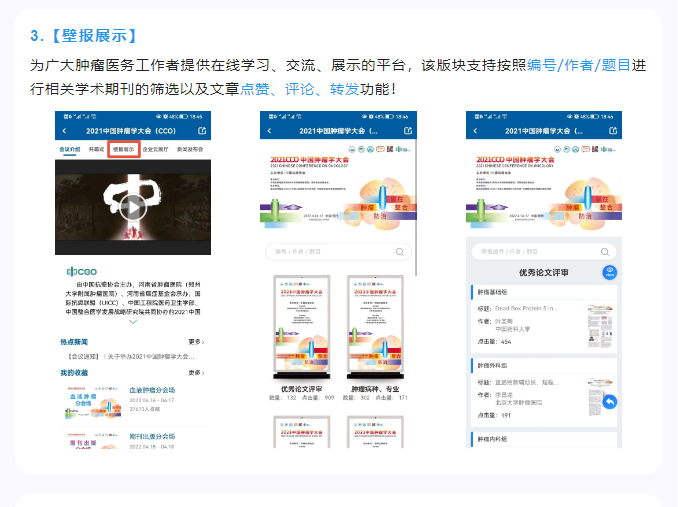
Task: Play the conference intro video
Action: 133,207
